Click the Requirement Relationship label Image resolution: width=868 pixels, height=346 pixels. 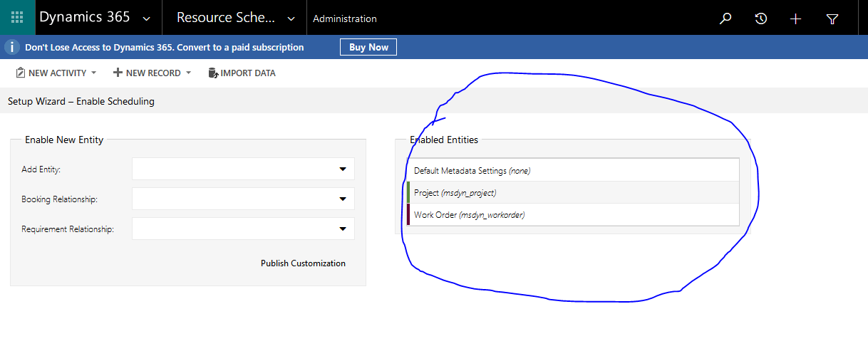[68, 229]
